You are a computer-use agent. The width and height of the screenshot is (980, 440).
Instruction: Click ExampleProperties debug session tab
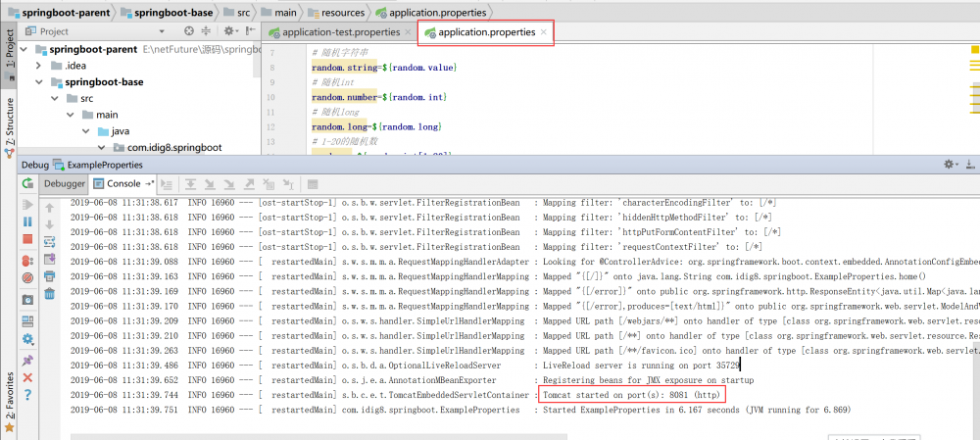(99, 165)
